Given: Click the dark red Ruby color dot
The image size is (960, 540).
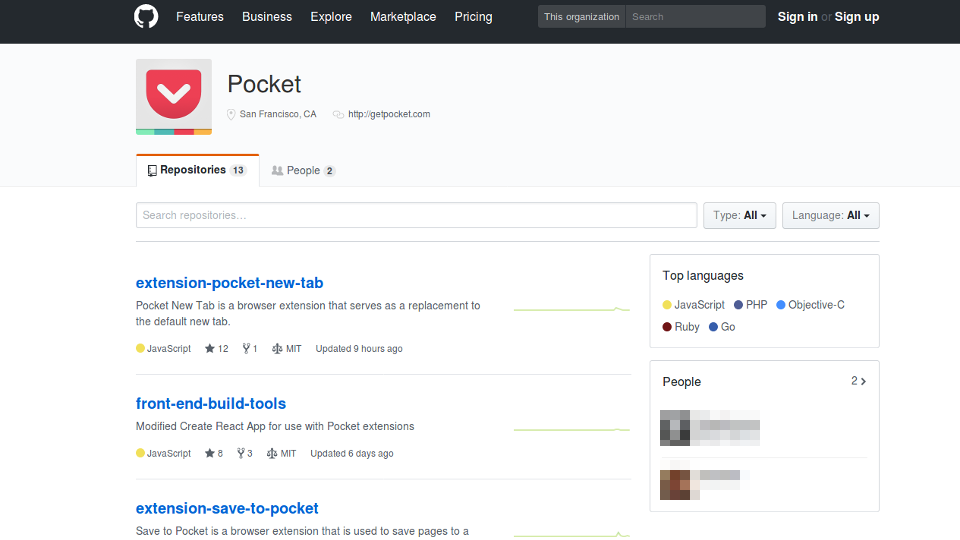Looking at the screenshot, I should 667,327.
